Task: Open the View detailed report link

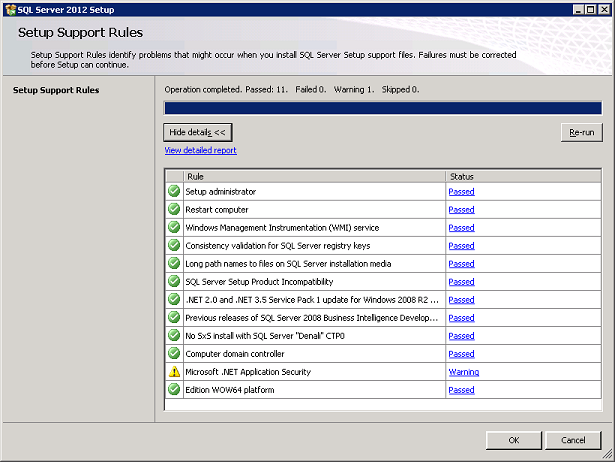Action: point(200,150)
